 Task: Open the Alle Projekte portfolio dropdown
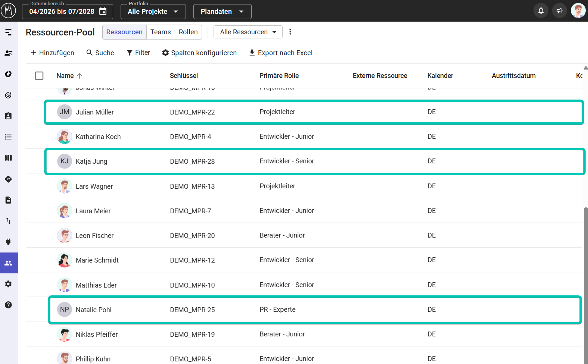[153, 11]
